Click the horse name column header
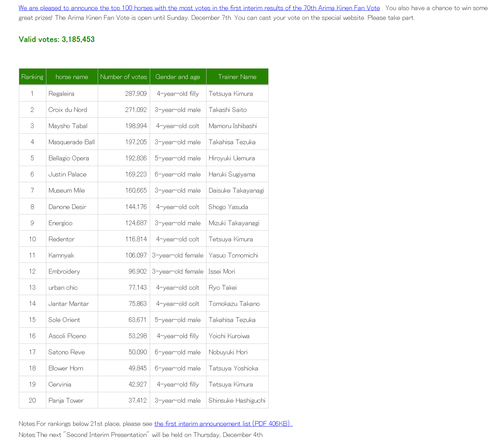This screenshot has width=504, height=443. [72, 77]
